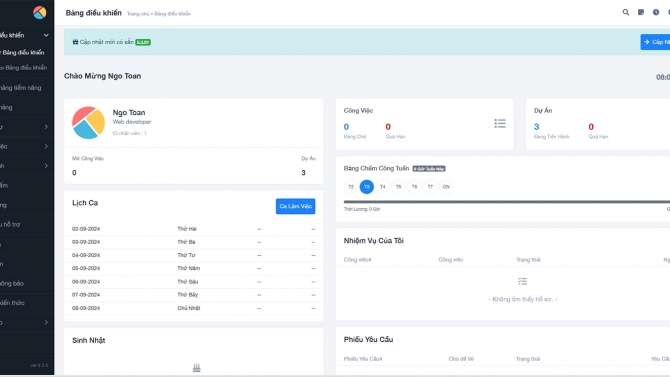Click the 'Thứ Năm' cell in Lịch Ca
Image resolution: width=670 pixels, height=377 pixels.
(x=188, y=268)
